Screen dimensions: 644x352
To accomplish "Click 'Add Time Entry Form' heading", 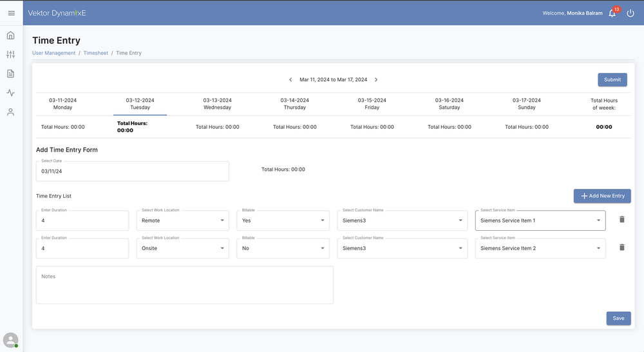I will pos(67,150).
